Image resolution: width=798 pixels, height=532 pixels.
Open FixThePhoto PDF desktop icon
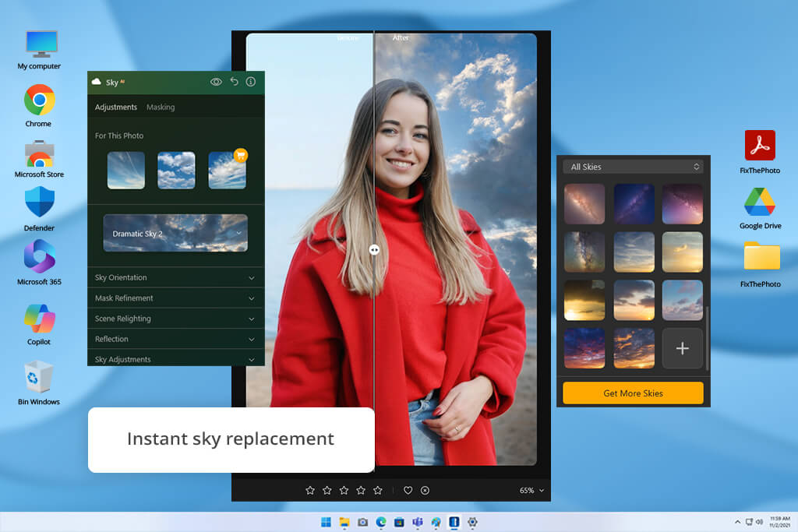[760, 145]
